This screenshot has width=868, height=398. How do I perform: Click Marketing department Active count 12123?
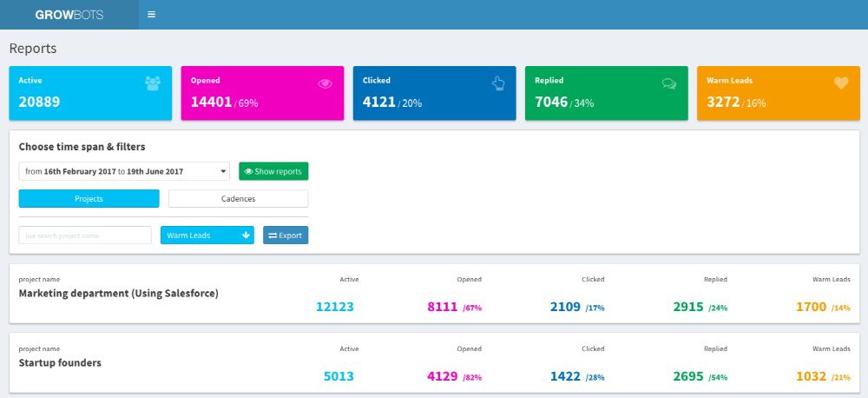335,307
